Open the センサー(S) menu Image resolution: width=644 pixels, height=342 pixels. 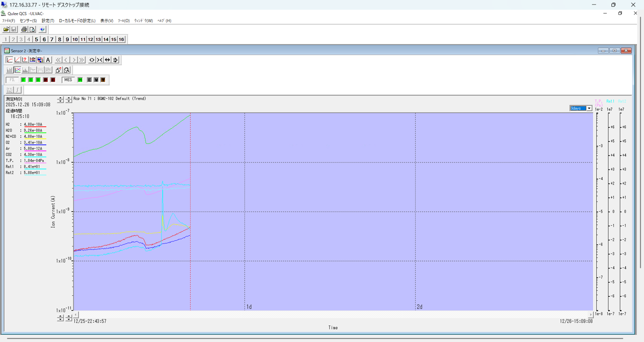click(x=28, y=21)
